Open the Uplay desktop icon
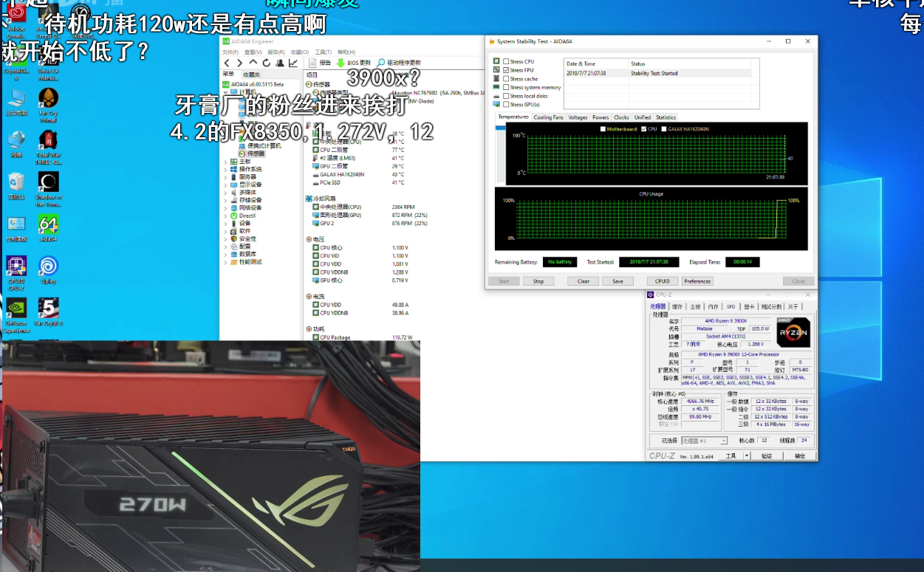The width and height of the screenshot is (924, 572). 49,266
